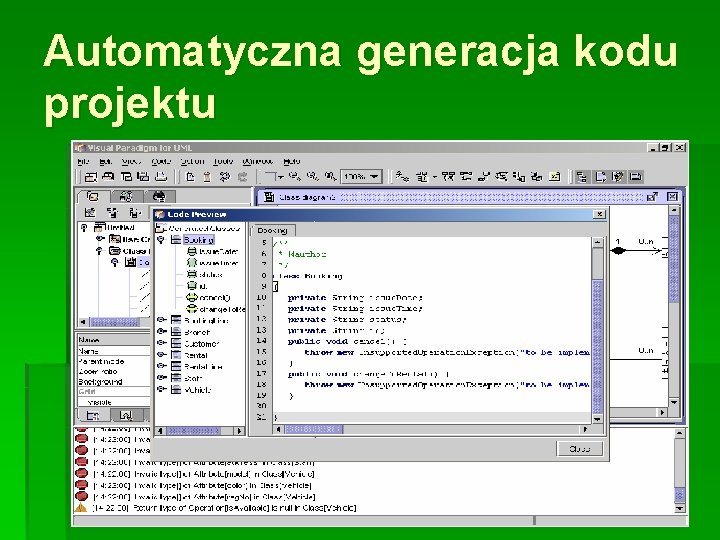This screenshot has height=540, width=720.
Task: Select the id attribute under Booking
Action: [203, 286]
